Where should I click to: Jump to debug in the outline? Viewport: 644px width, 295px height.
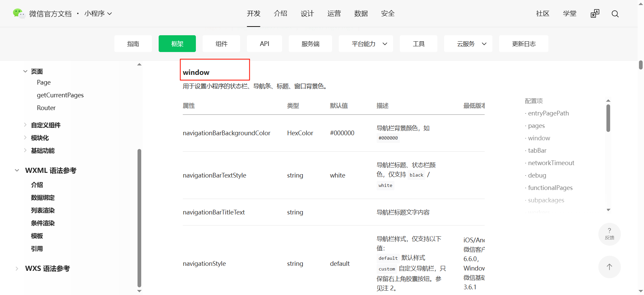tap(537, 175)
